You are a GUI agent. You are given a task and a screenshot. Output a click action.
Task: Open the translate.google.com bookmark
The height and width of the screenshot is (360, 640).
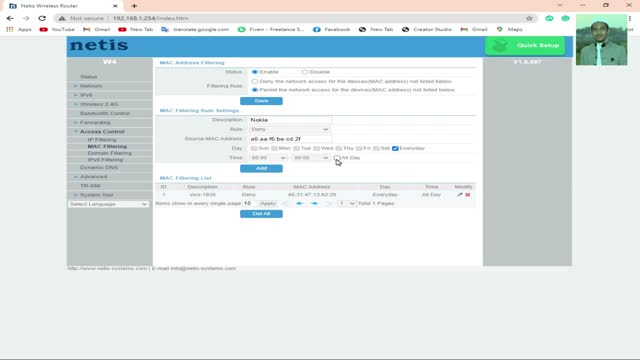point(195,29)
